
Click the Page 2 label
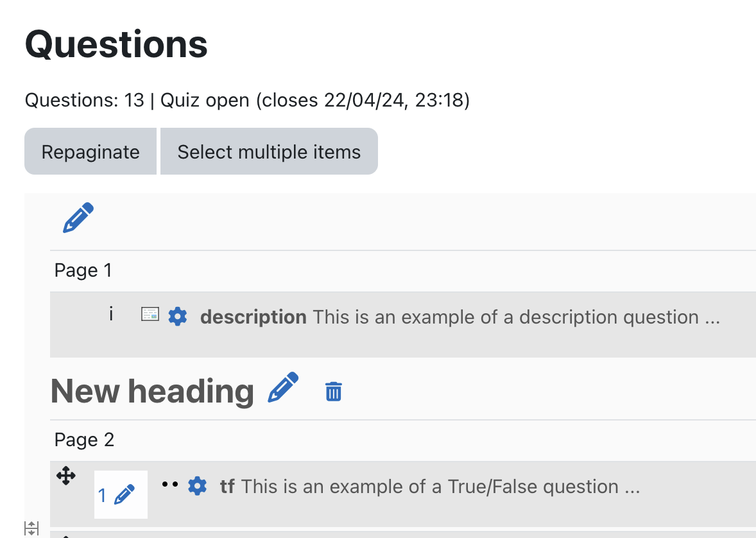click(x=84, y=440)
